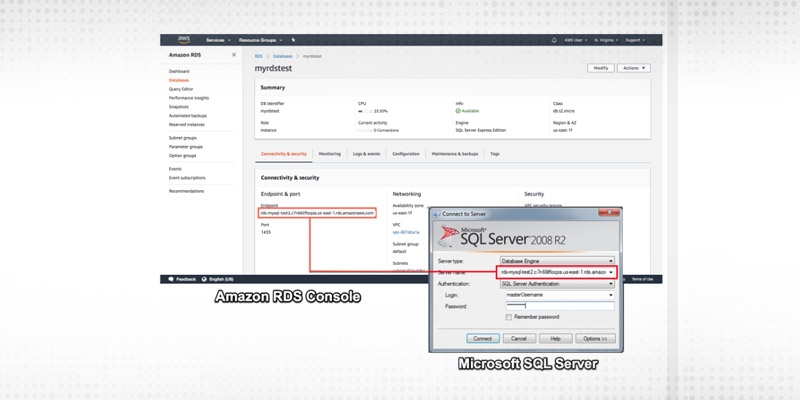Switch to the Configuration tab
The height and width of the screenshot is (400, 800).
click(405, 154)
